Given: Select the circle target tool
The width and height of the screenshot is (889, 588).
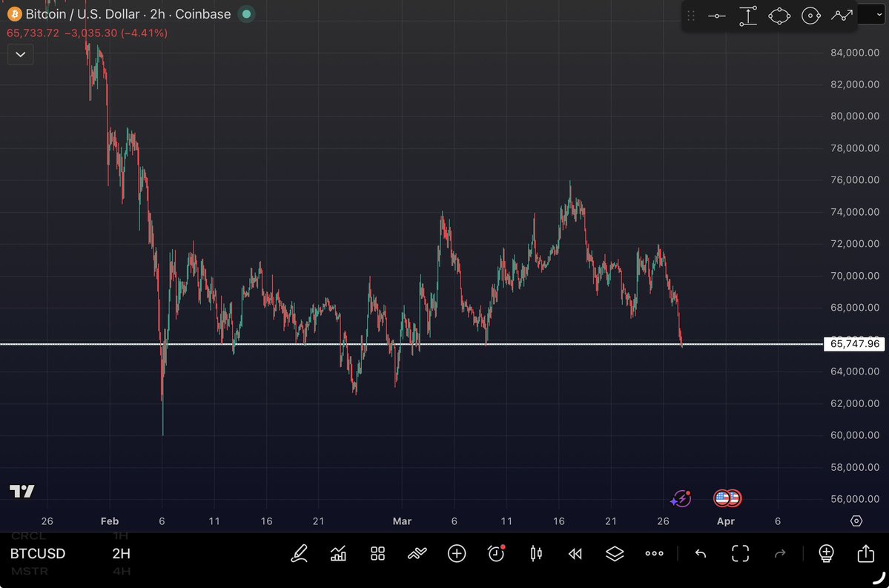Looking at the screenshot, I should click(x=810, y=16).
